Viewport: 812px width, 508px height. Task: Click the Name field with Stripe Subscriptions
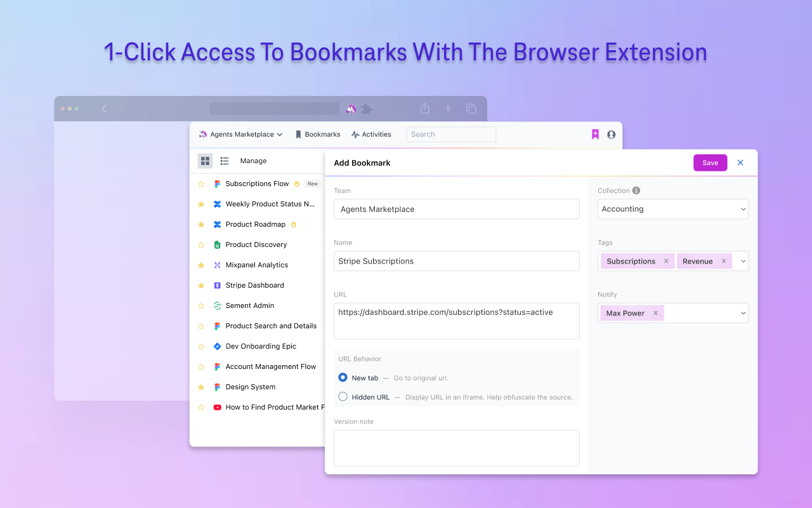pos(457,261)
